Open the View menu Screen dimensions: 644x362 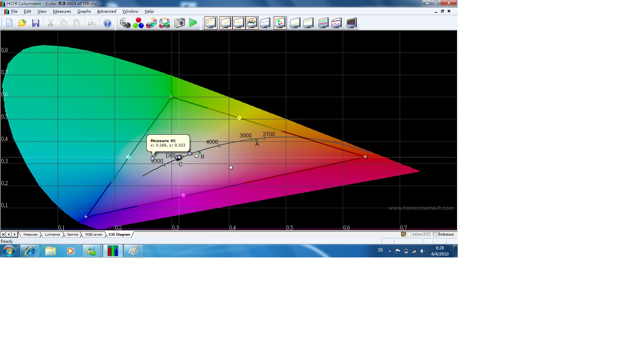pos(42,11)
